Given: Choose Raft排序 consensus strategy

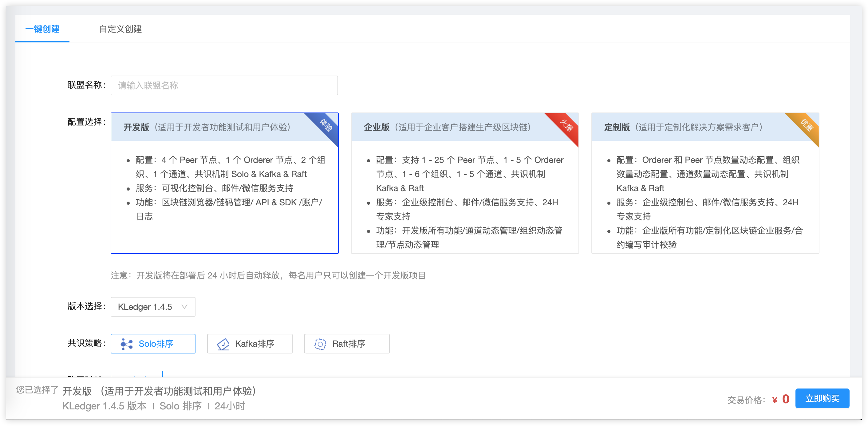Looking at the screenshot, I should pyautogui.click(x=347, y=343).
